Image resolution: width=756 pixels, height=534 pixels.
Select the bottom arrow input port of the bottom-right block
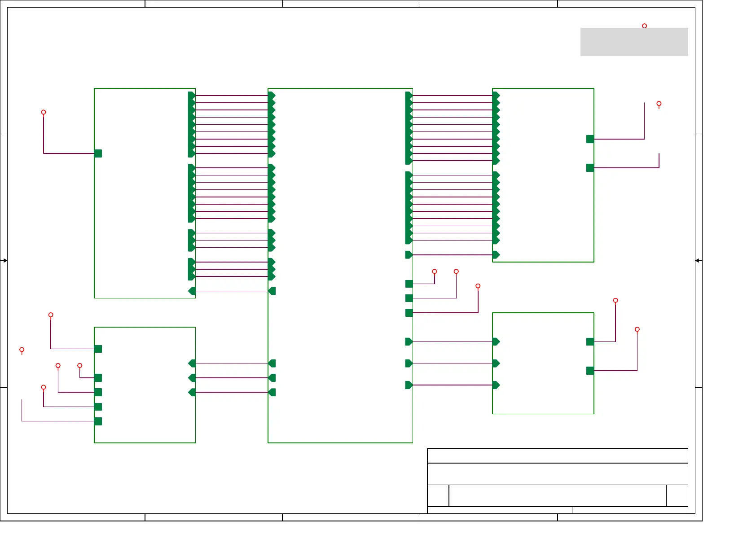[496, 385]
